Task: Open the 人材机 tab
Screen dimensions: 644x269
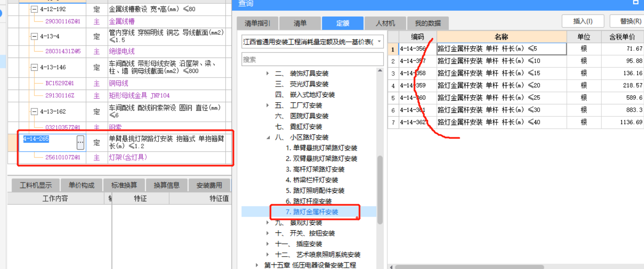Action: click(385, 23)
